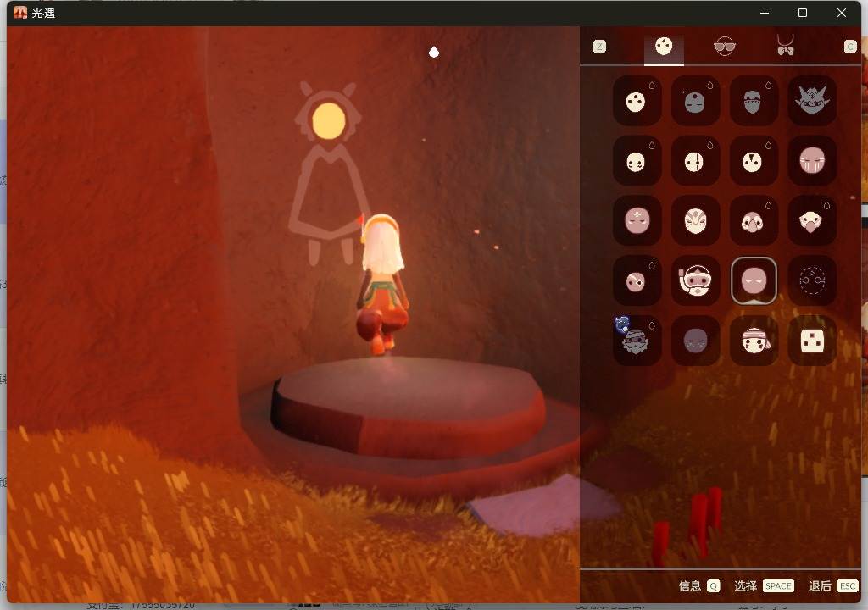Click the C next-category key hint
The image size is (868, 610).
[x=850, y=47]
